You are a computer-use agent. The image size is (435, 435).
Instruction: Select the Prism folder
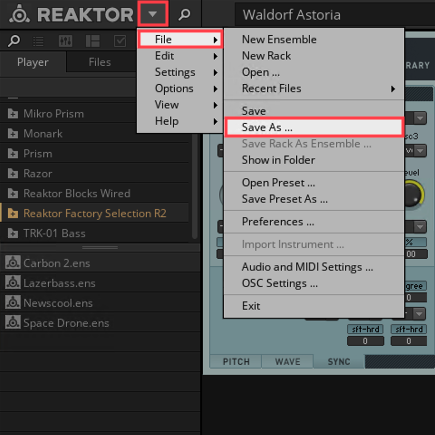(x=95, y=154)
